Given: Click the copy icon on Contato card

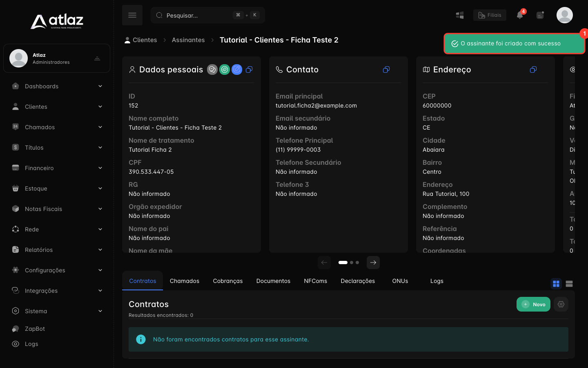Looking at the screenshot, I should 386,70.
